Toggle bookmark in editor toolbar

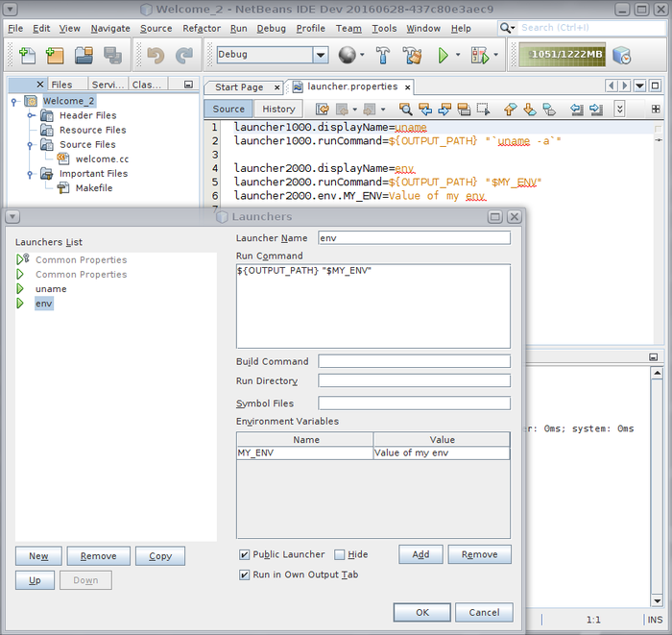(549, 110)
